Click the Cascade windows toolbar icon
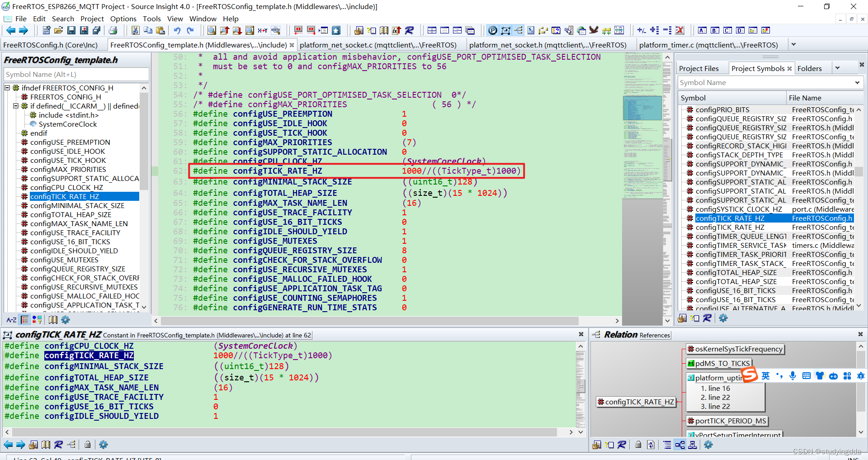The image size is (868, 460). (x=470, y=30)
